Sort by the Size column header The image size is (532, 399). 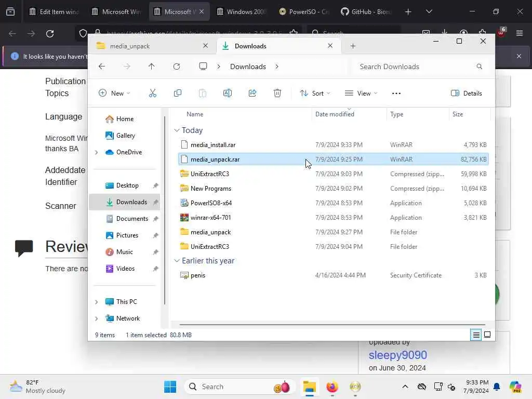[x=470, y=114]
